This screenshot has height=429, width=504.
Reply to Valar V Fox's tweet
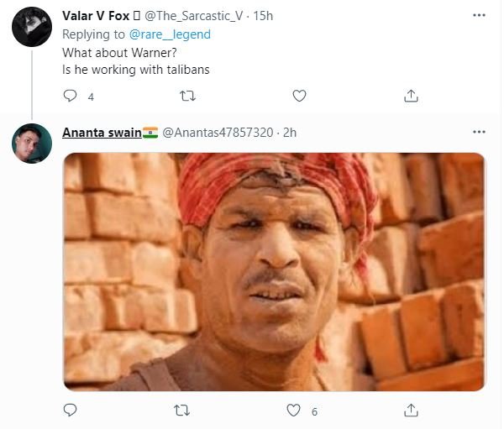[71, 96]
